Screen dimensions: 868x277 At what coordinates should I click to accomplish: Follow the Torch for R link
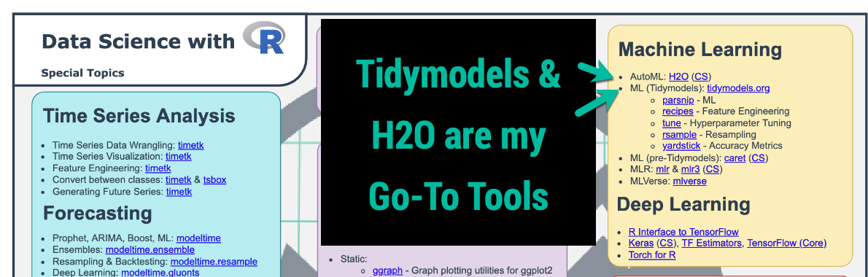pos(652,255)
